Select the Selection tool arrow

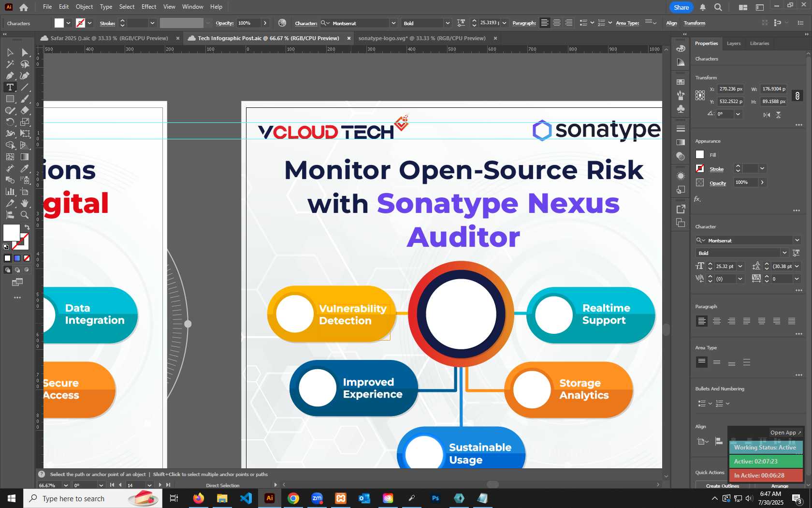[10, 52]
